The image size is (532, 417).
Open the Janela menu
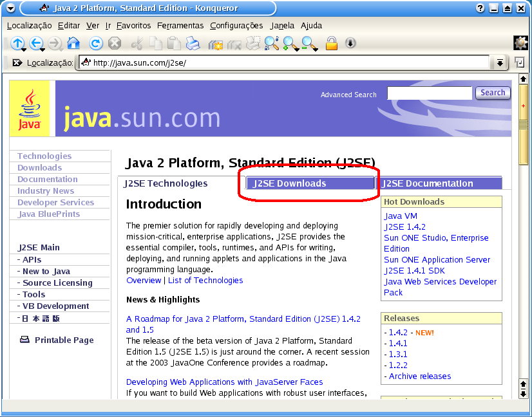[x=282, y=26]
